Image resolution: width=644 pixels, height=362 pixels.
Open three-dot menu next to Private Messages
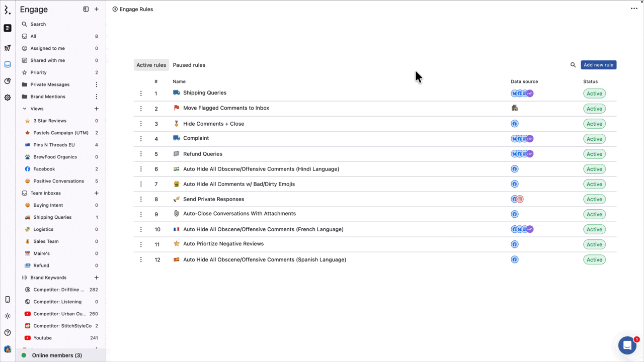[97, 84]
